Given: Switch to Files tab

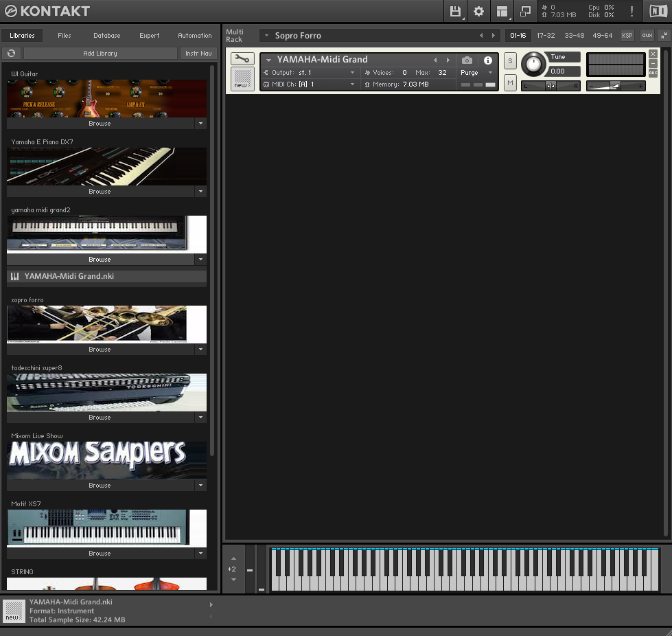Looking at the screenshot, I should (65, 36).
